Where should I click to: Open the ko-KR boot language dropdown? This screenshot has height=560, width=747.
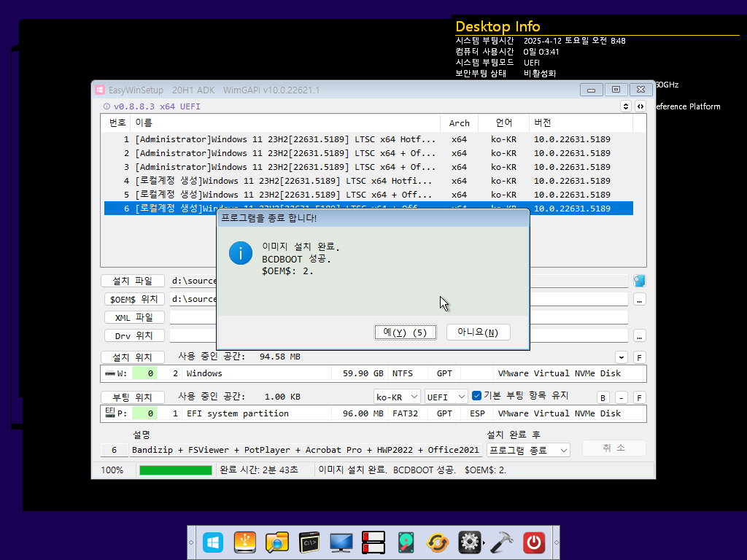tap(397, 397)
